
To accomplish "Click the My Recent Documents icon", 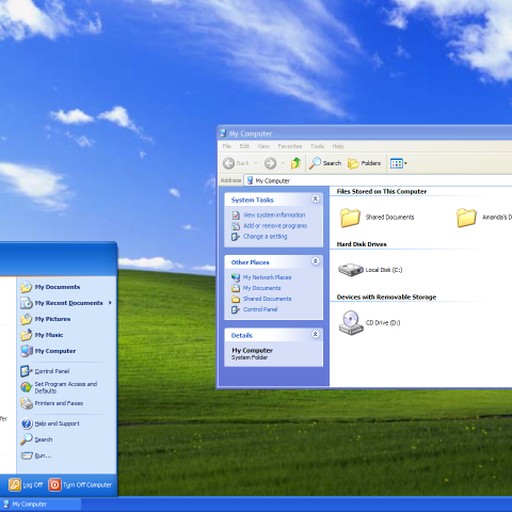I will [26, 303].
